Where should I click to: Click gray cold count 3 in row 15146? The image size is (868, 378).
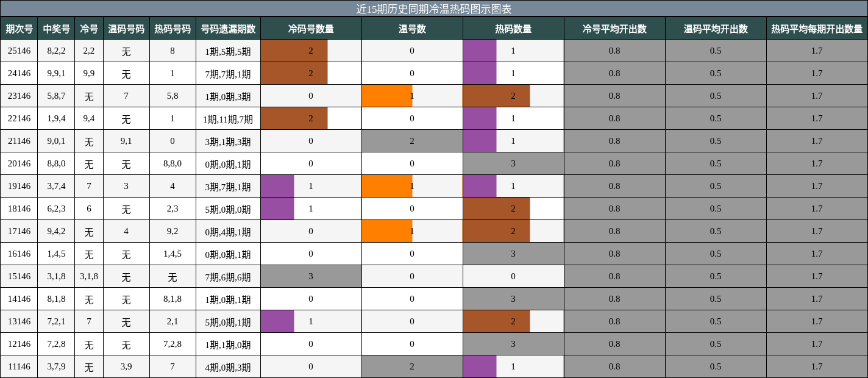coord(311,276)
